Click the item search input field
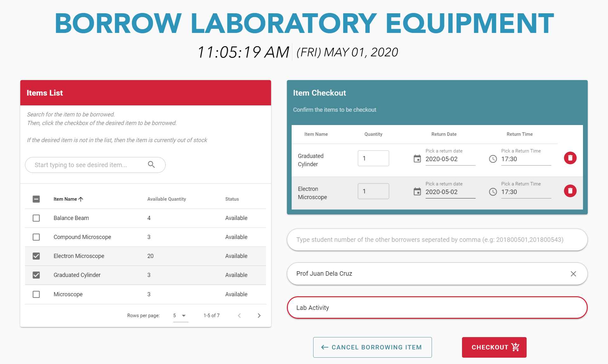This screenshot has width=608, height=364. [85, 165]
